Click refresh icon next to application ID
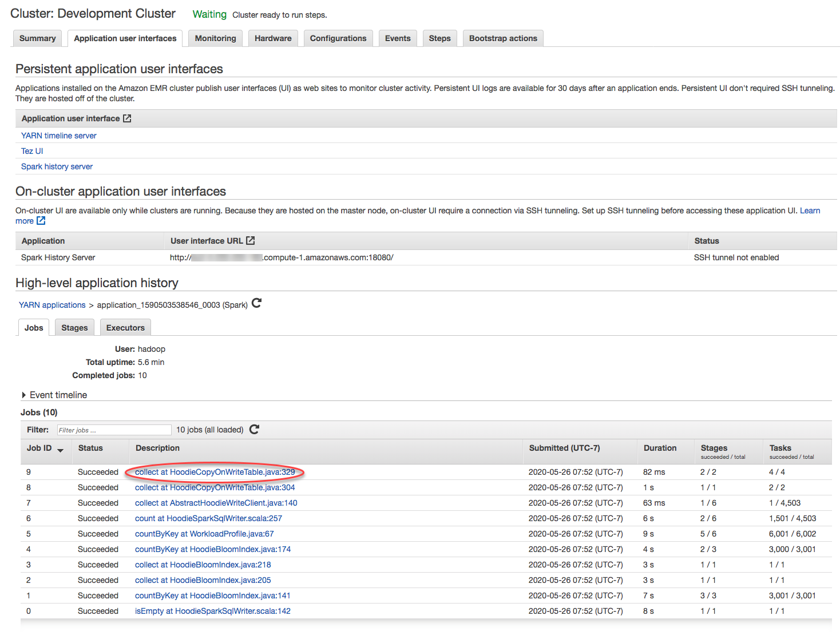Viewport: 840px width, 639px height. tap(256, 303)
